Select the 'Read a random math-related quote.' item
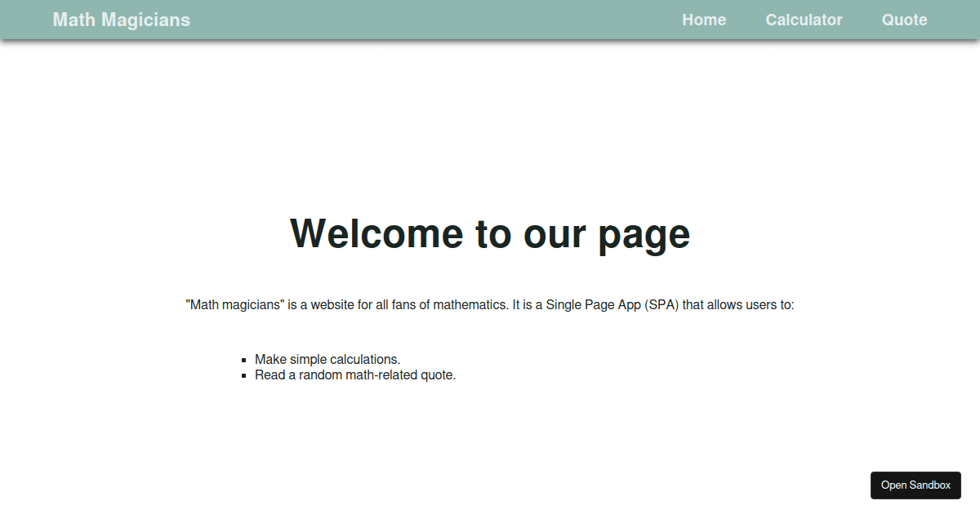Viewport: 980px width, 514px height. point(354,375)
